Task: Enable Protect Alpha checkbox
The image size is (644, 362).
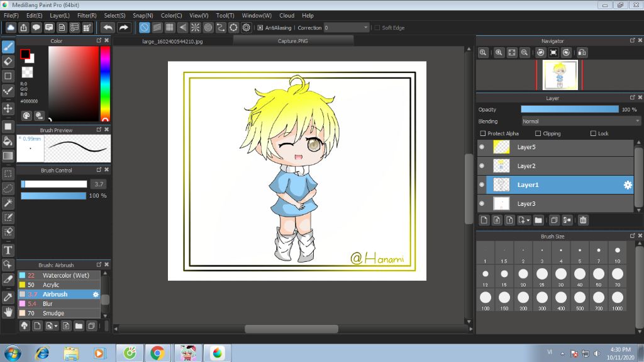Action: pyautogui.click(x=482, y=133)
